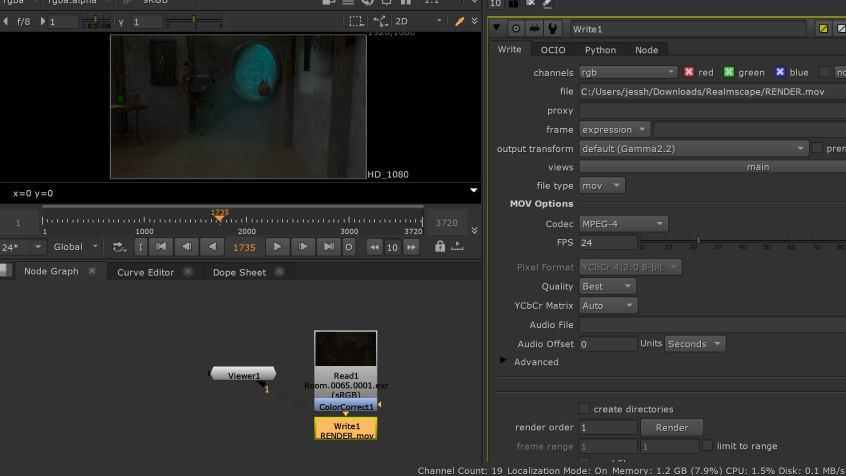The image size is (846, 476).
Task: Click the Write1 node tile-color yellow swatch
Action: pos(823,29)
